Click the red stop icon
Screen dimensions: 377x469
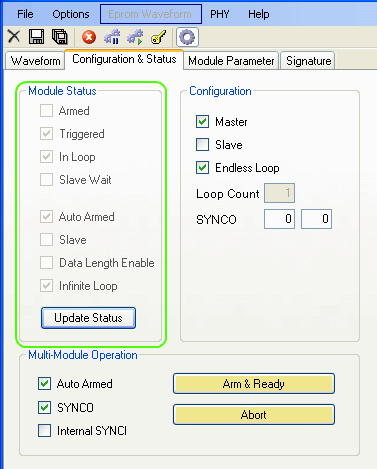click(89, 37)
